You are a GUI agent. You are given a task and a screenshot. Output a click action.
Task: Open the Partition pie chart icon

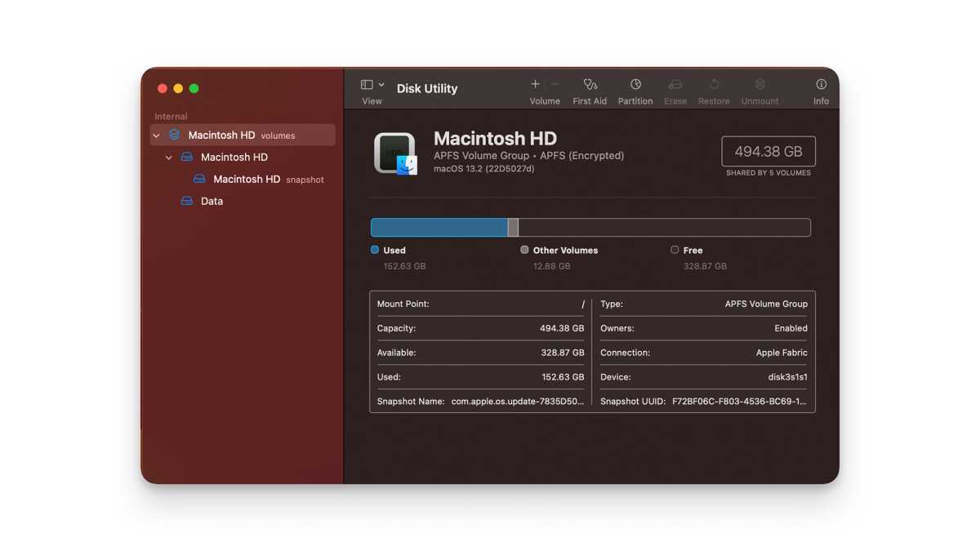(x=635, y=84)
